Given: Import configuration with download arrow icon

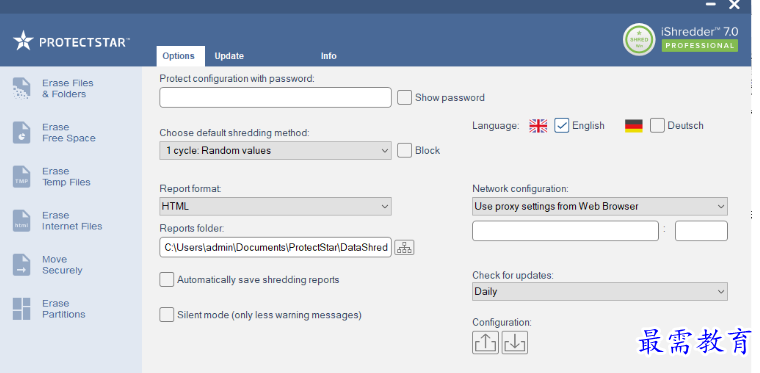Looking at the screenshot, I should pyautogui.click(x=515, y=342).
